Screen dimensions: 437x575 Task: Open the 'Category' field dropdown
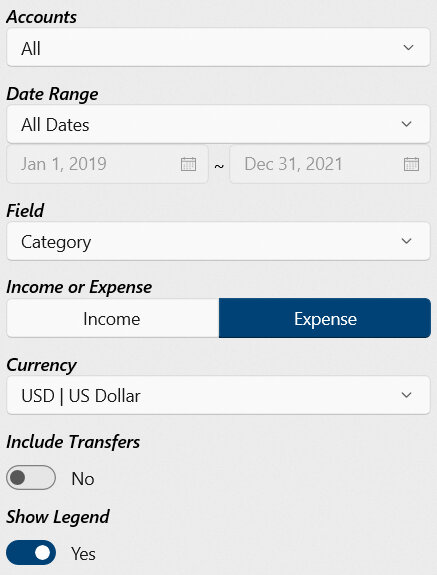(x=218, y=241)
